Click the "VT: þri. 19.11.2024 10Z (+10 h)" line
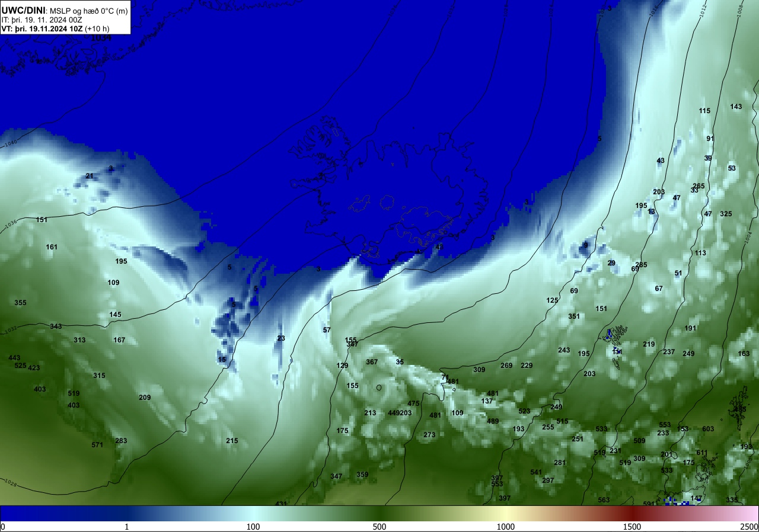The height and width of the screenshot is (532, 759). click(55, 28)
